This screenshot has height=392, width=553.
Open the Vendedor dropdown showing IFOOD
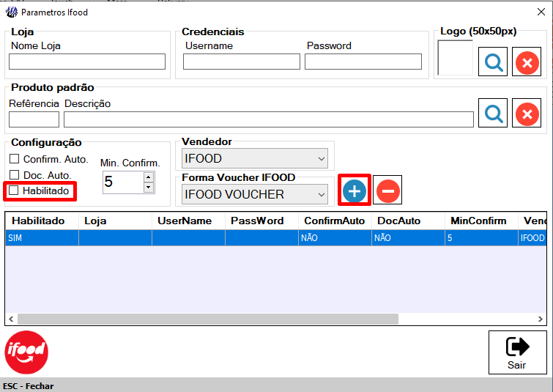tap(255, 158)
